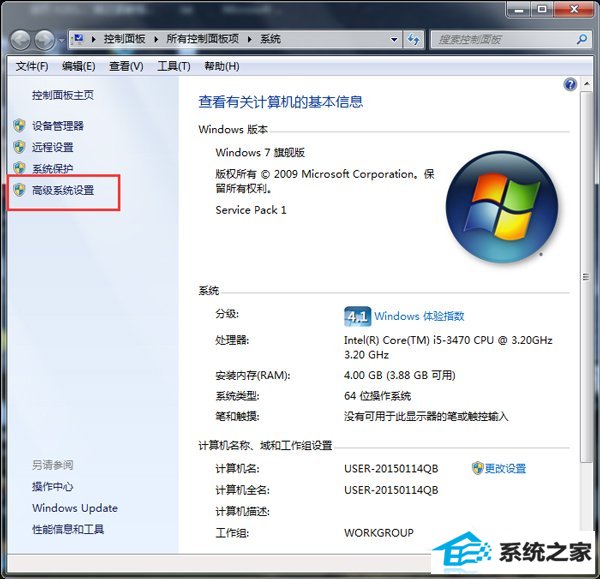This screenshot has width=600, height=579.
Task: Click the magnifier search icon
Action: click(582, 39)
